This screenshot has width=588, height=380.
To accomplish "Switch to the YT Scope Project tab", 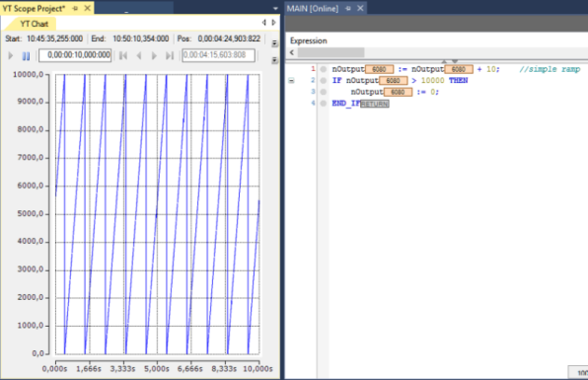I will coord(34,8).
